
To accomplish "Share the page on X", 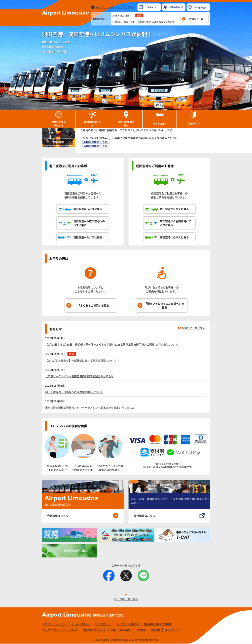I will (126, 575).
